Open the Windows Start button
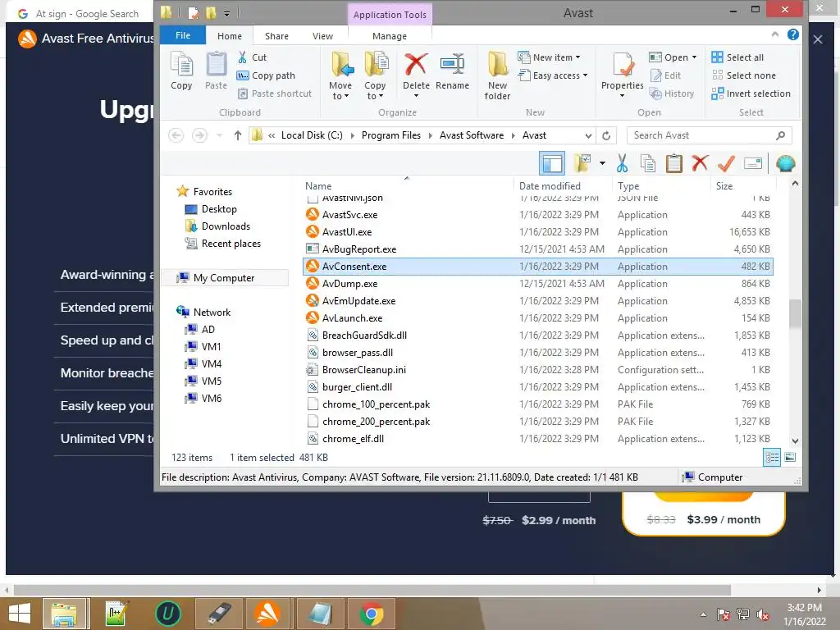 pyautogui.click(x=20, y=614)
